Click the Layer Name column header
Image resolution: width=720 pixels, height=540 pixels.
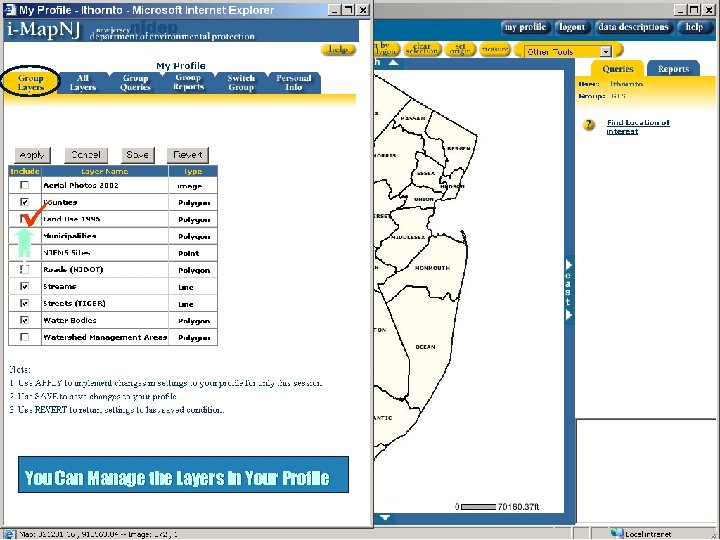pos(105,171)
